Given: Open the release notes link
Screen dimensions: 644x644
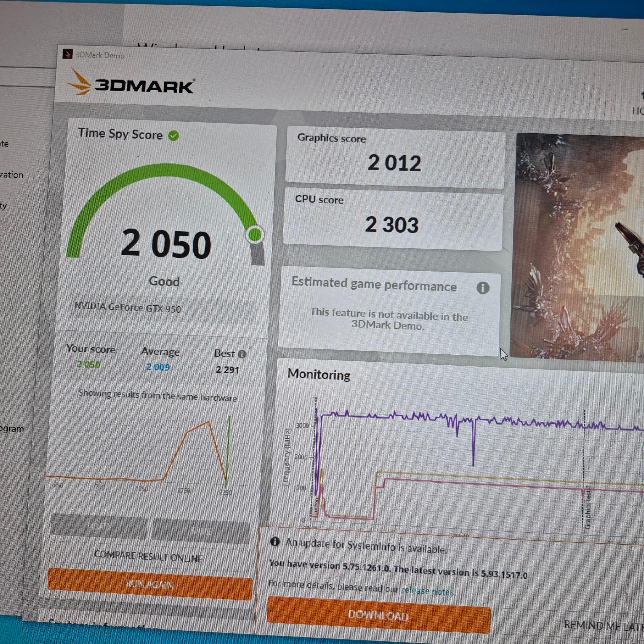Looking at the screenshot, I should (x=428, y=591).
